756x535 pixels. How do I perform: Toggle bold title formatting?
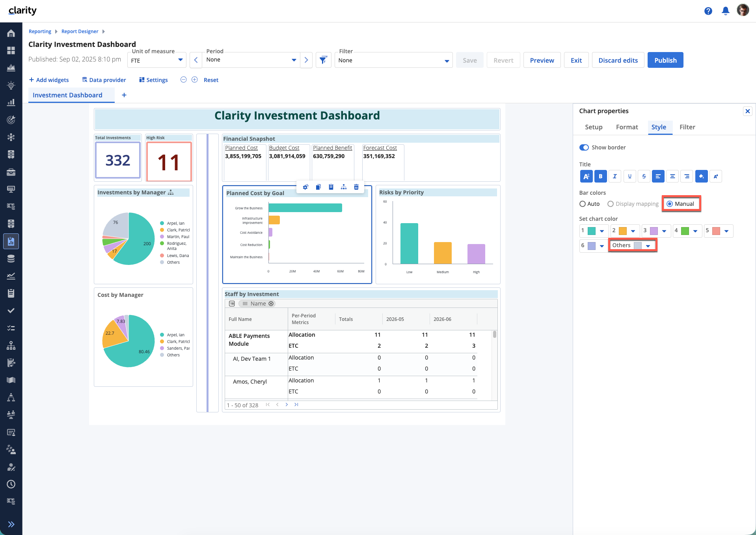point(600,176)
